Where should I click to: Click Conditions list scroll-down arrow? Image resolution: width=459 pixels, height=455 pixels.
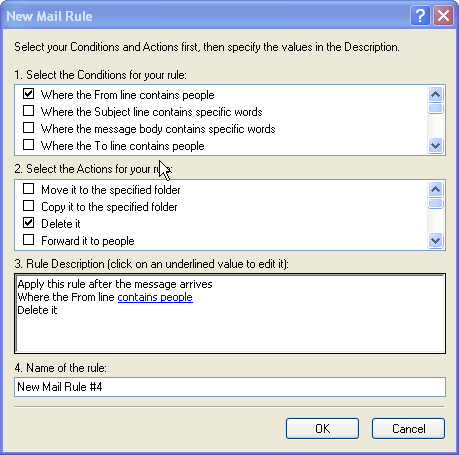click(x=435, y=146)
